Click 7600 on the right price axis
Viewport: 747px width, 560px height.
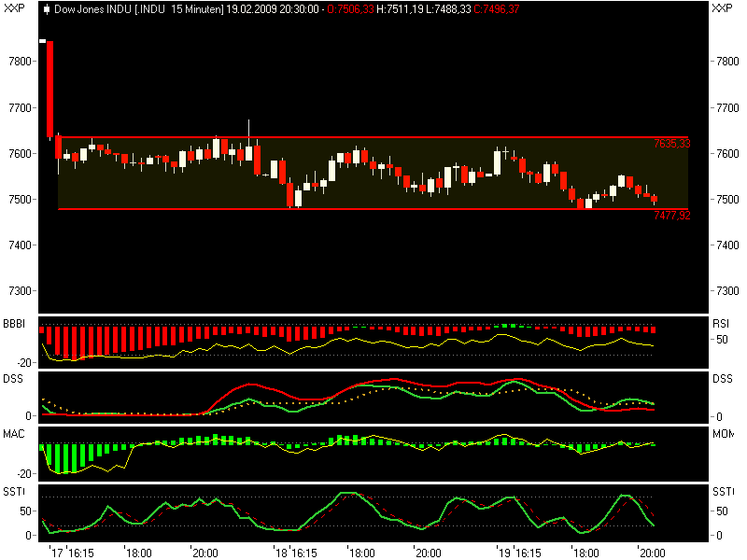point(727,154)
